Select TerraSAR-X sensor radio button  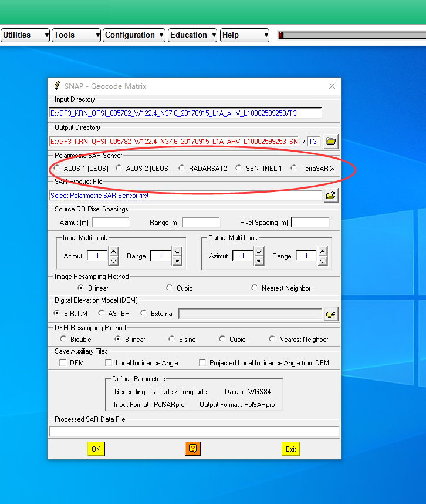[x=294, y=168]
